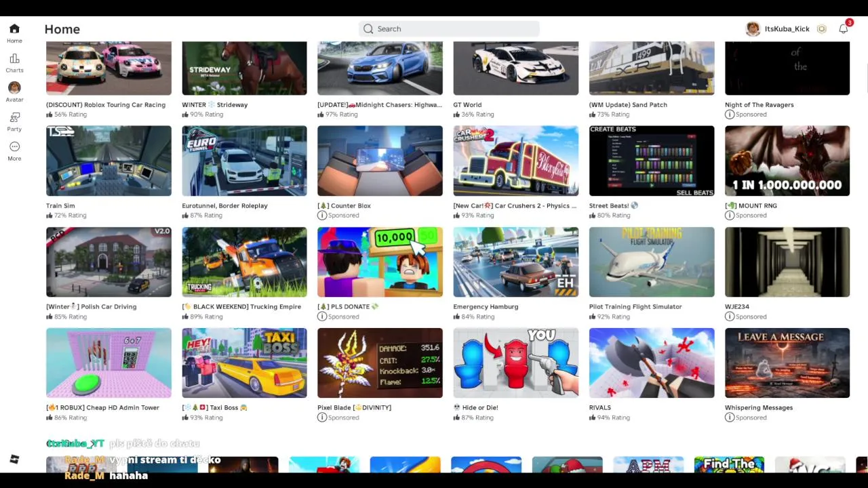Open the ItsKuba_Kick username link
This screenshot has height=488, width=868.
pyautogui.click(x=787, y=29)
